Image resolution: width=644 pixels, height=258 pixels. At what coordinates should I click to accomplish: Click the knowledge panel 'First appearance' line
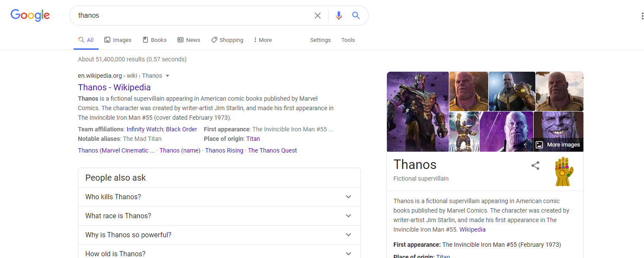(x=477, y=245)
